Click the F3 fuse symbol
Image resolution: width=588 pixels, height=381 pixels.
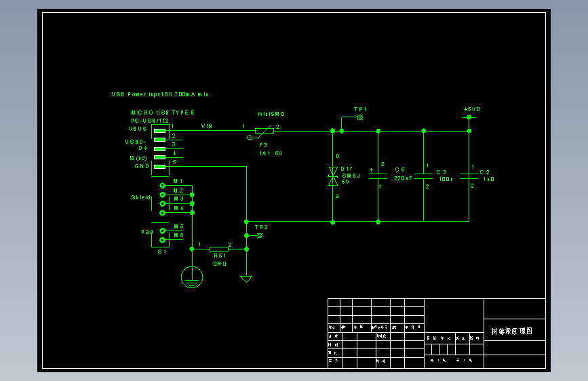(x=264, y=131)
